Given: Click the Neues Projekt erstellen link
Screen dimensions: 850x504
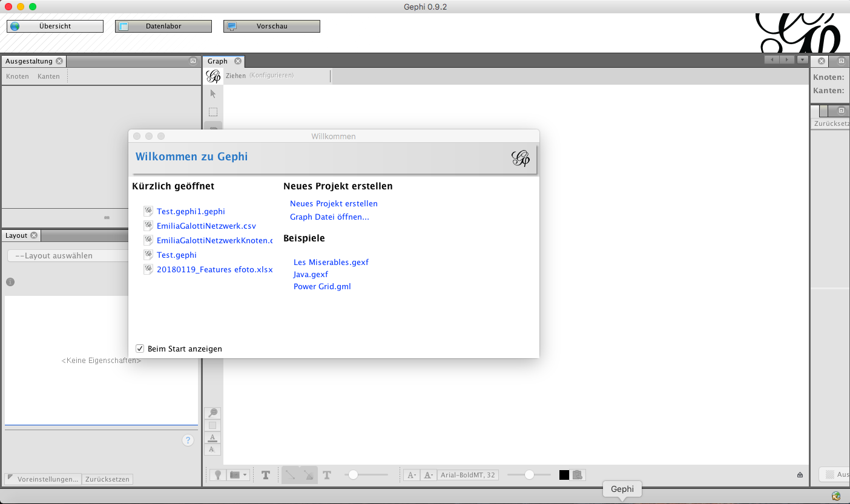Looking at the screenshot, I should coord(334,204).
